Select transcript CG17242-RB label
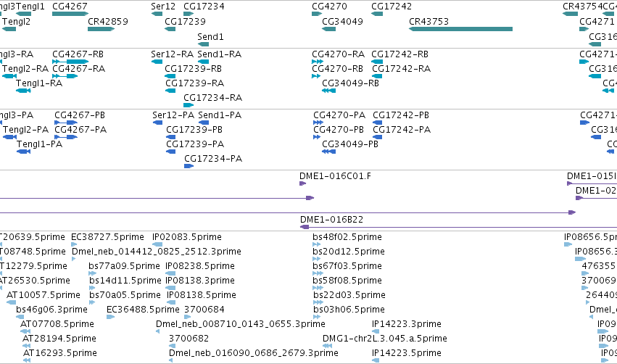 (x=399, y=54)
